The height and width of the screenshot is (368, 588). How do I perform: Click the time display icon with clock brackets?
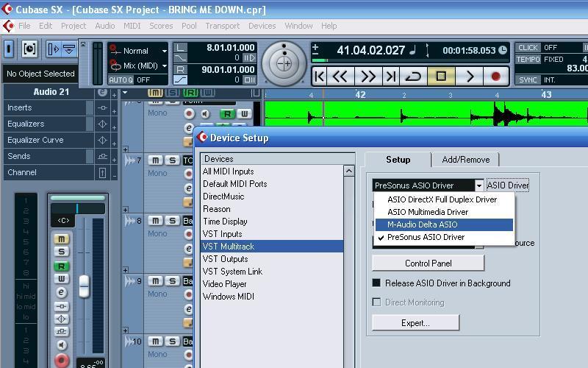(29, 49)
